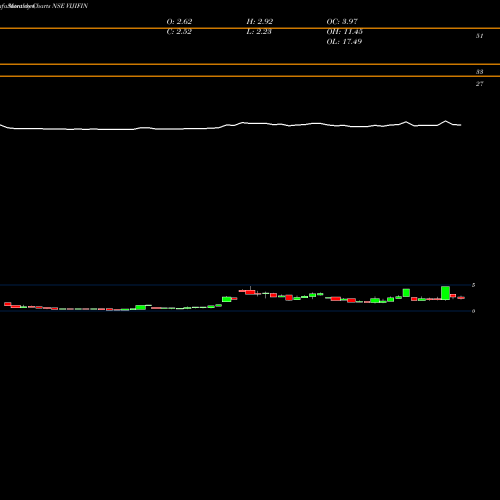Image resolution: width=500 pixels, height=500 pixels.
Task: Click the NSE VIJIFIN chart title
Action: click(70, 6)
